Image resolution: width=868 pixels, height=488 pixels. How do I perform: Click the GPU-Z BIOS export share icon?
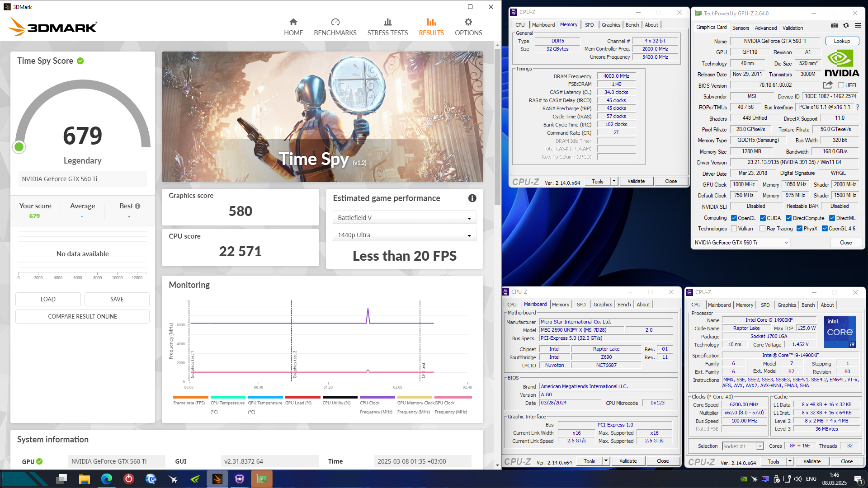click(828, 85)
